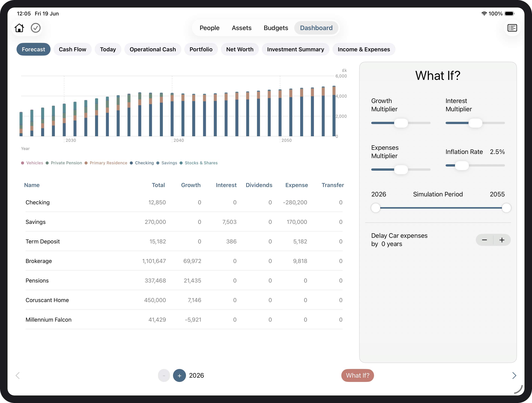
Task: Open the Home icon
Action: pos(19,28)
